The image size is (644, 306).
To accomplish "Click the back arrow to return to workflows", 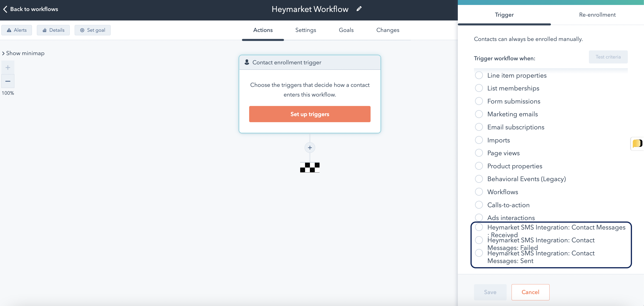I will tap(5, 9).
